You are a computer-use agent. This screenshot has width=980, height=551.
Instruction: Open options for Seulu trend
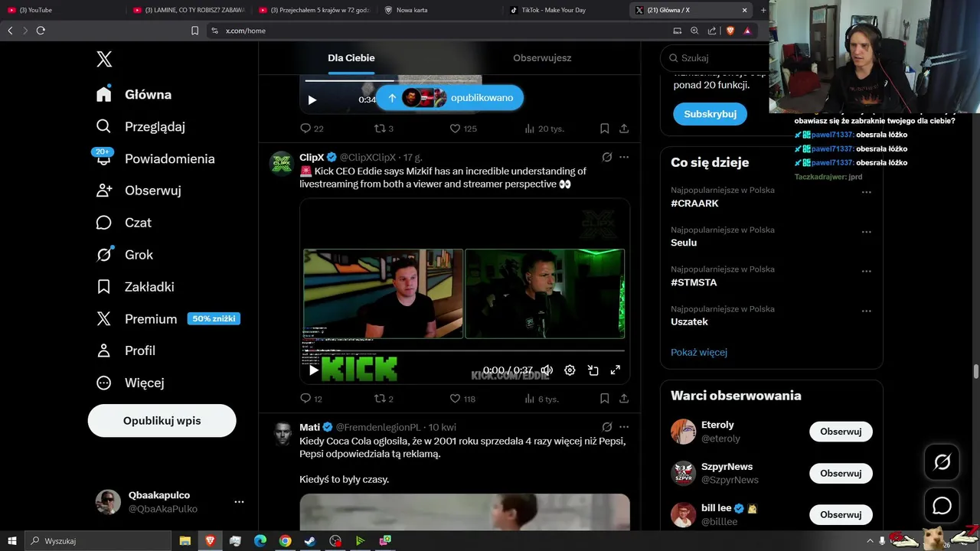point(867,232)
